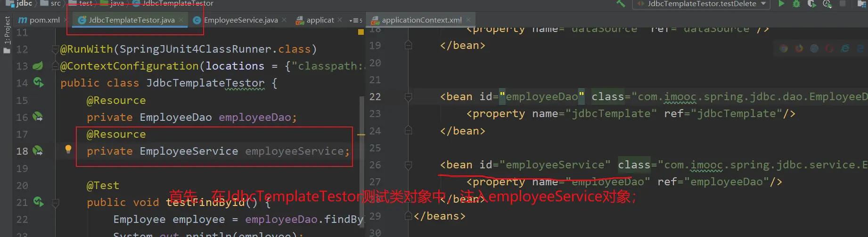Click the Profiler run icon in toolbar
The image size is (868, 237).
[827, 4]
